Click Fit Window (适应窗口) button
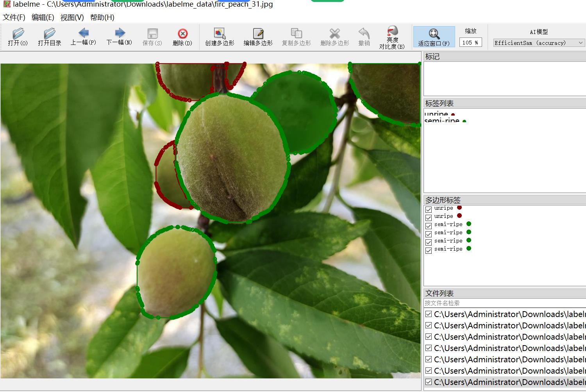Viewport: 586px width, 392px height. click(434, 37)
